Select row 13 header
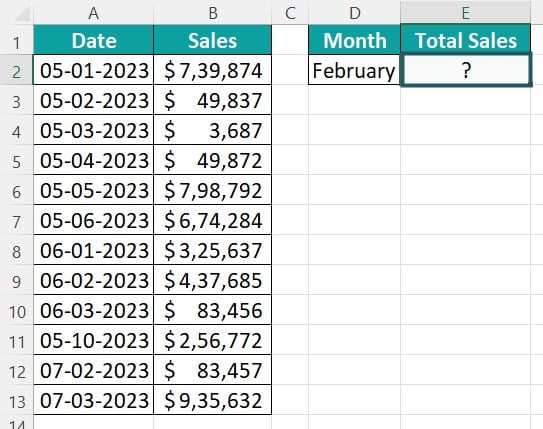Image resolution: width=543 pixels, height=429 pixels. [x=16, y=401]
